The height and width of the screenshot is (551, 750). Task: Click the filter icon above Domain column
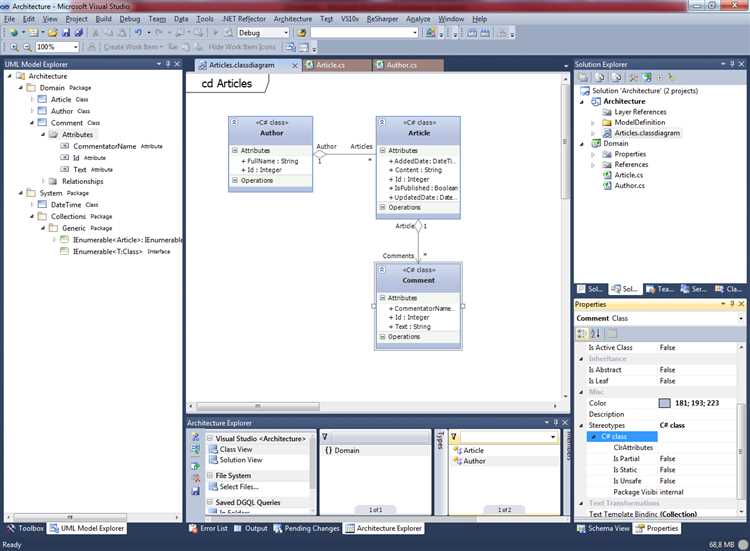tap(325, 437)
